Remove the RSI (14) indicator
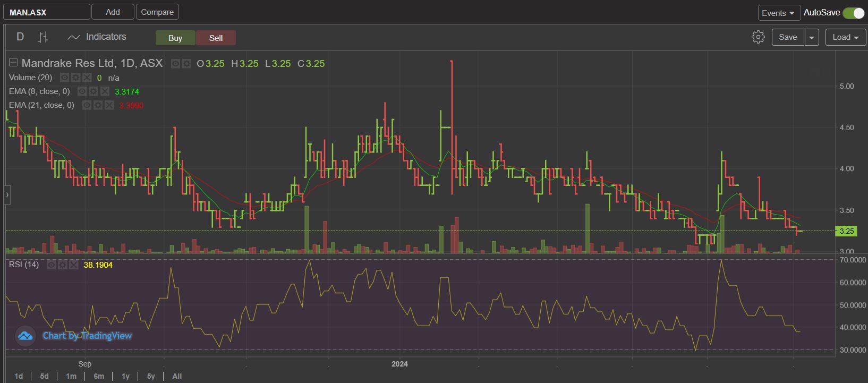The height and width of the screenshot is (383, 868). [73, 265]
